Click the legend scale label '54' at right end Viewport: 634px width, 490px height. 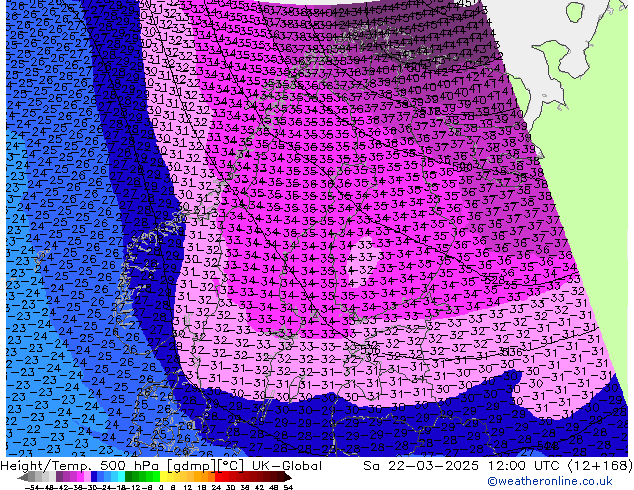288,487
